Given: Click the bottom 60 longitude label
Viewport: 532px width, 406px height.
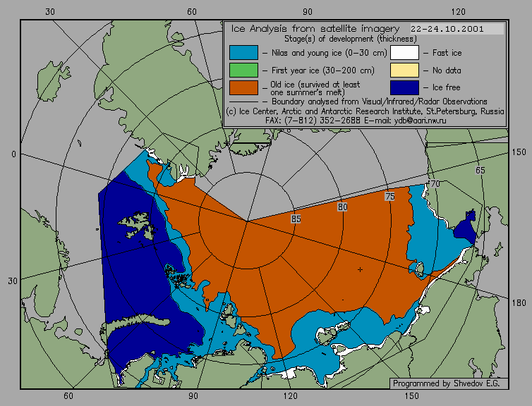Looking at the screenshot, I should point(68,396).
